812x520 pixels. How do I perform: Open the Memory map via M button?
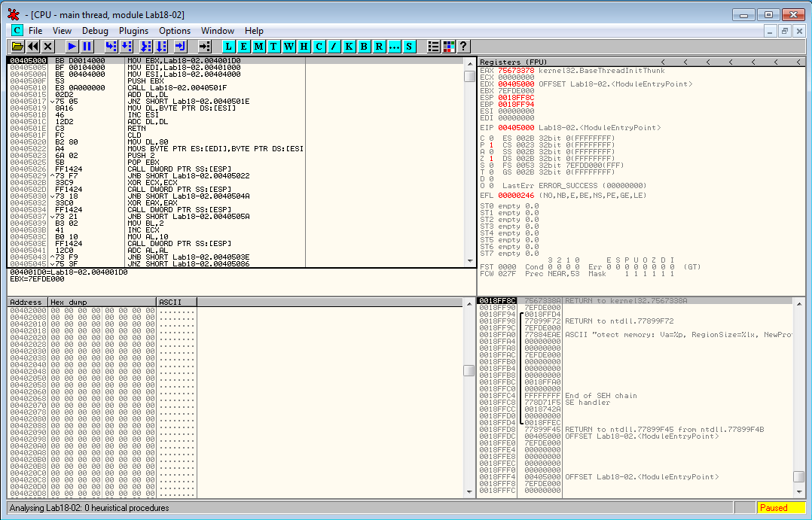(x=258, y=47)
